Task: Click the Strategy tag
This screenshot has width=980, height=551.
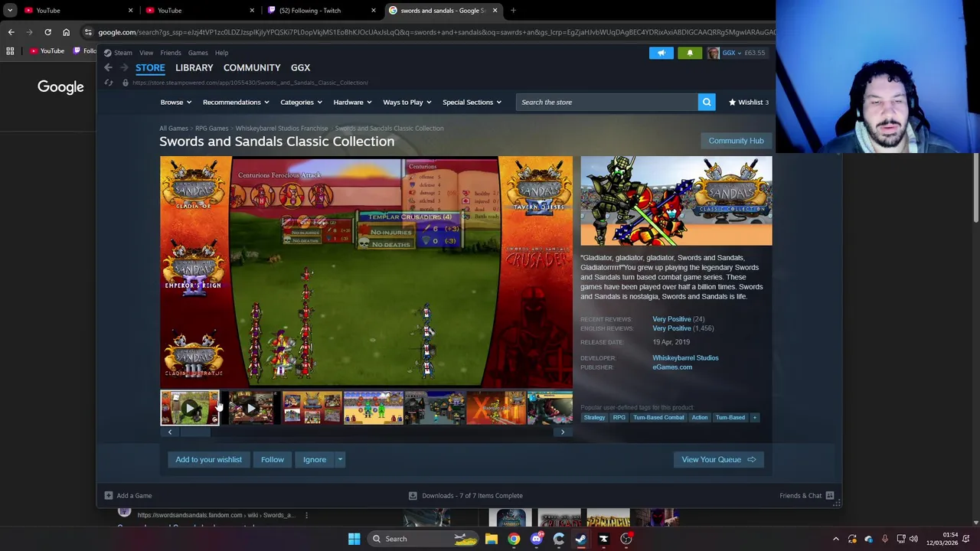Action: click(595, 417)
